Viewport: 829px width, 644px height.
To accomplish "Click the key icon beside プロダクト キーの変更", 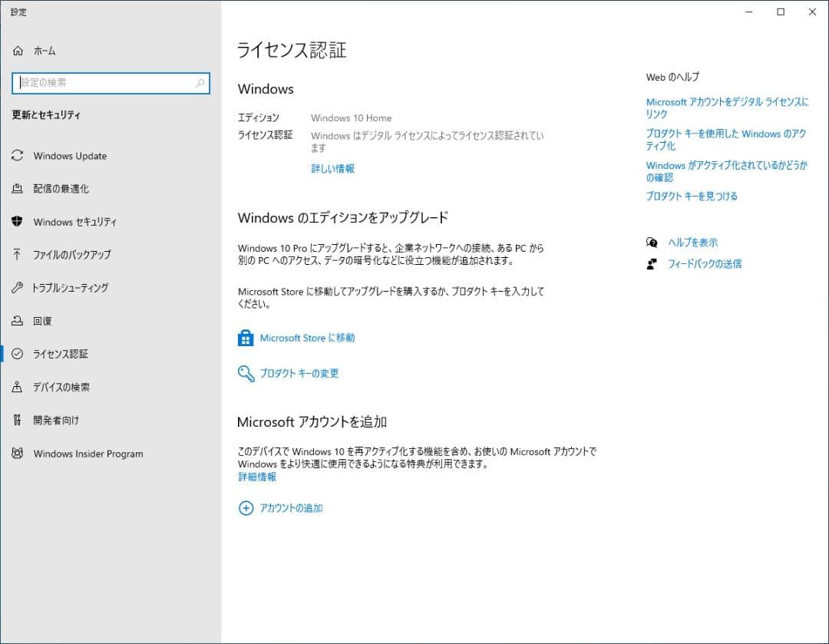I will [x=246, y=373].
